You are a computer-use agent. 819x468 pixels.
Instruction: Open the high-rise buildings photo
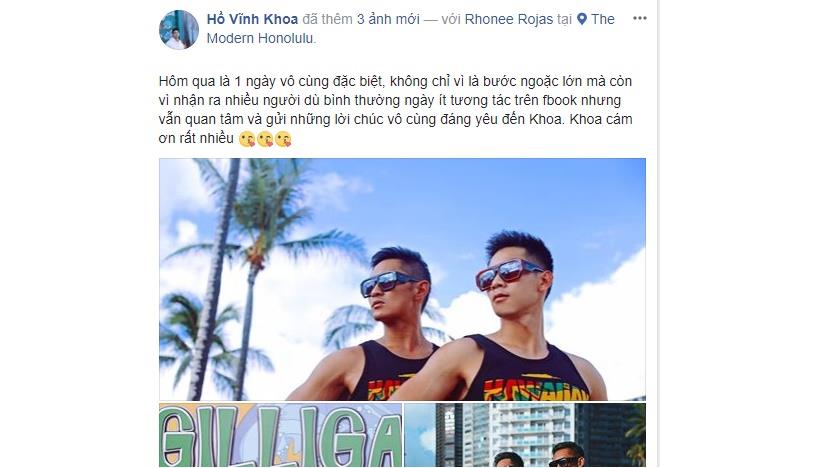(525, 435)
